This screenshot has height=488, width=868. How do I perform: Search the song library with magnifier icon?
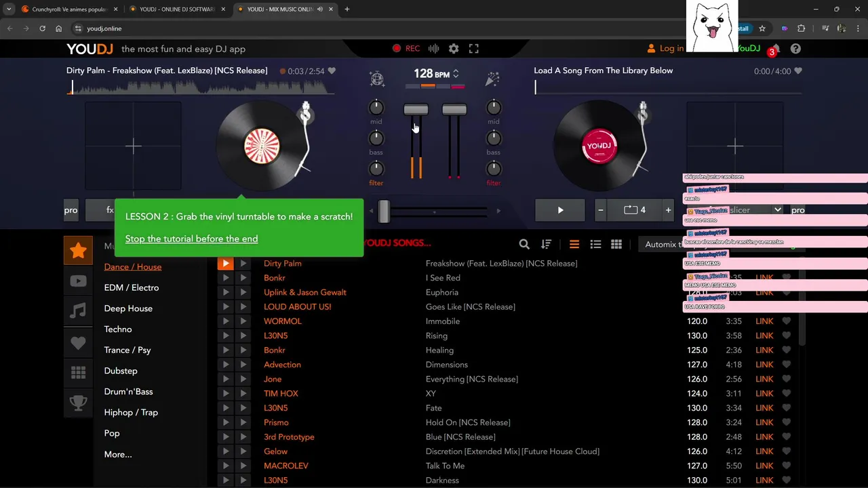pyautogui.click(x=524, y=244)
